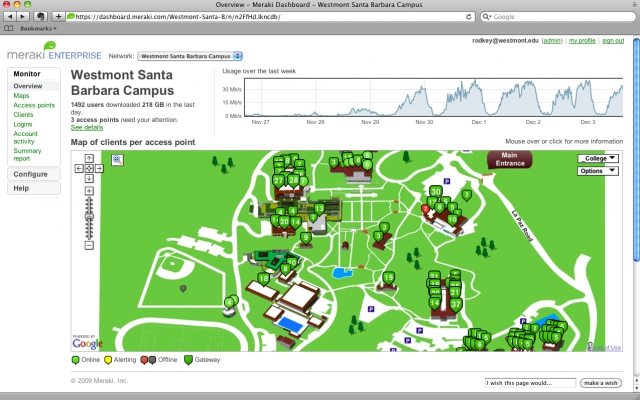Click the 3 access points text
Image resolution: width=640 pixels, height=400 pixels.
point(95,120)
